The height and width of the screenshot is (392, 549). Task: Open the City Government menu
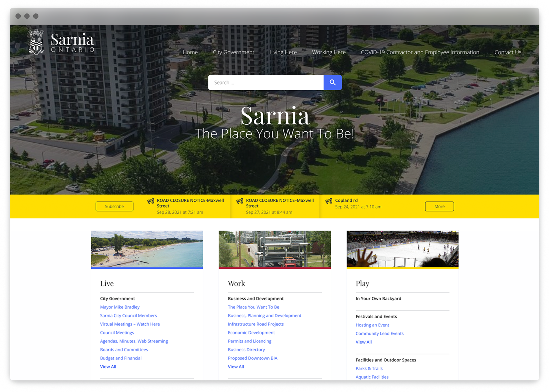(x=233, y=52)
